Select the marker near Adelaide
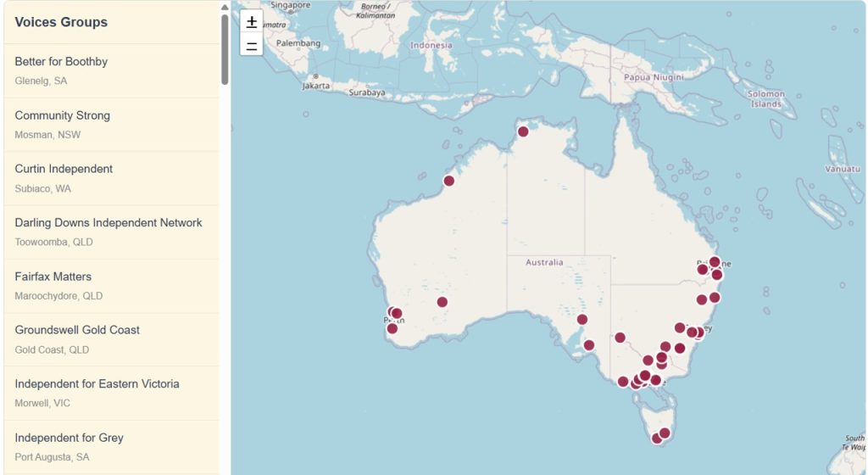This screenshot has width=868, height=475. (x=589, y=345)
